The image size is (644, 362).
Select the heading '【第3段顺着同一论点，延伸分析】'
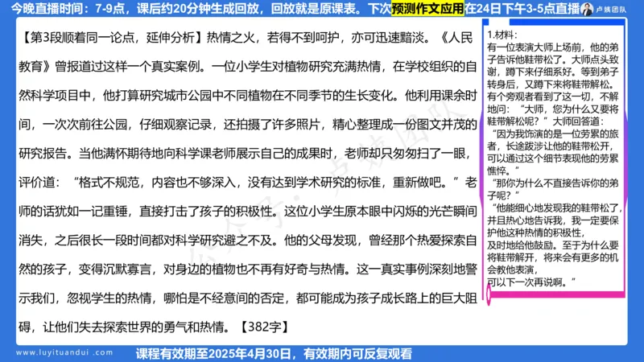tap(112, 38)
